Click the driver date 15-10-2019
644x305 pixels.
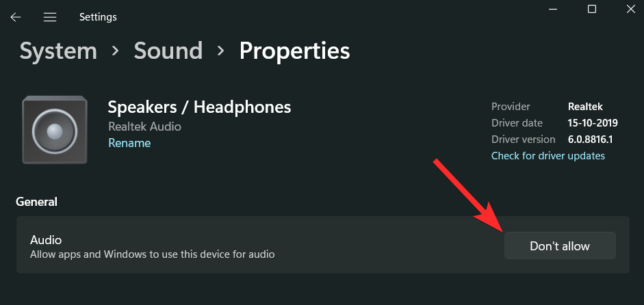(593, 123)
